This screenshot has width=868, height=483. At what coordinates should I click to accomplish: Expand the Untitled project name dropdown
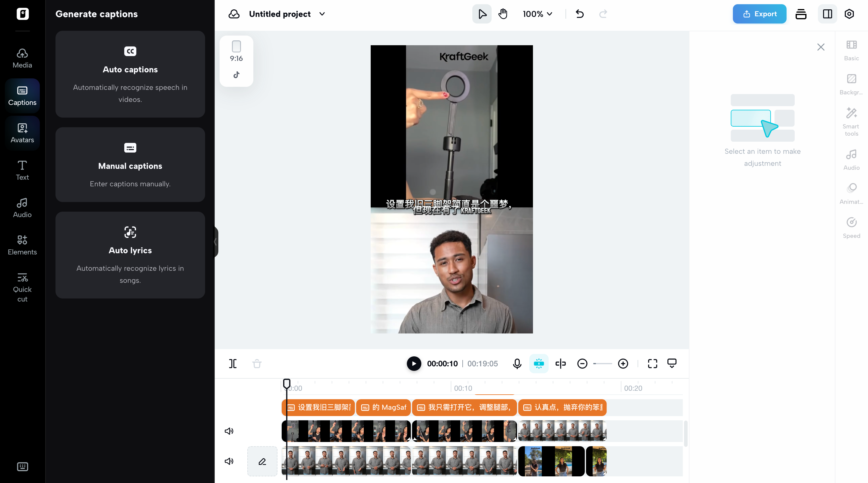[322, 14]
